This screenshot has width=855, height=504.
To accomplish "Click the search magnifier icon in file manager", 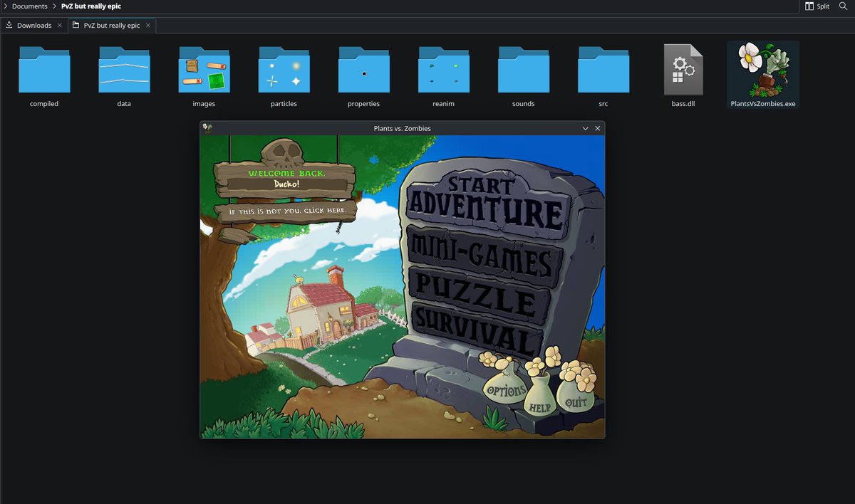I will [843, 6].
